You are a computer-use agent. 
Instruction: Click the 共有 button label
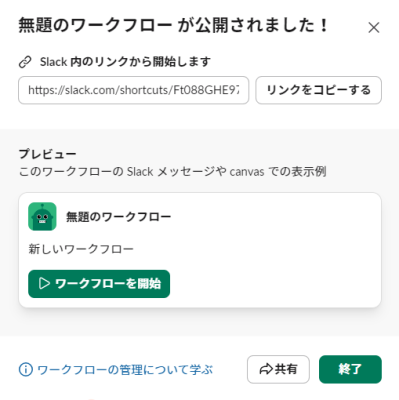[286, 369]
